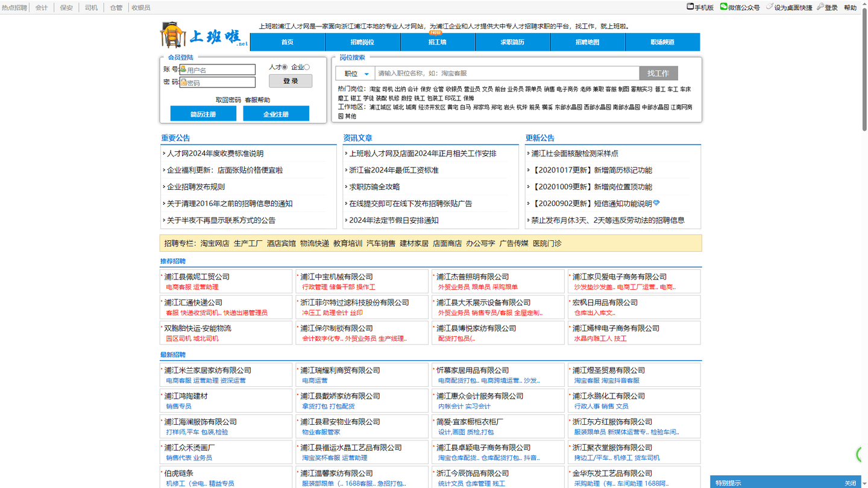
Task: Open notice 人才网2024年度收费标准说明
Action: [x=215, y=154]
